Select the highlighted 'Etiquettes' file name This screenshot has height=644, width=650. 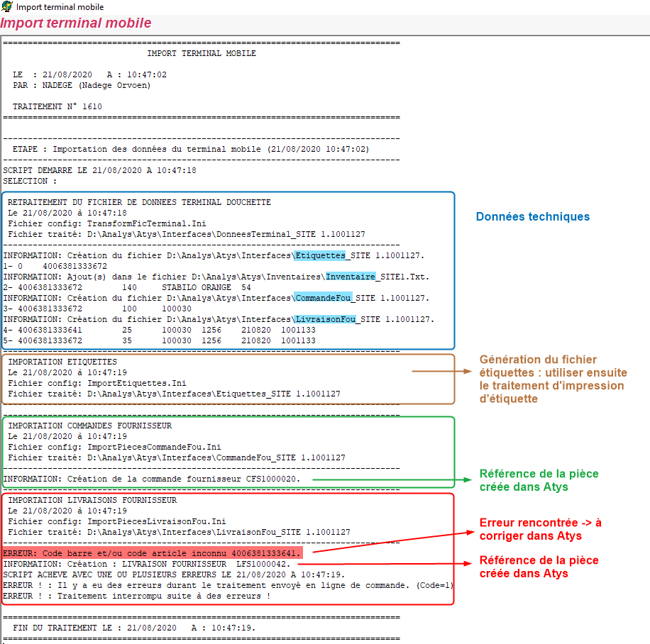click(320, 255)
